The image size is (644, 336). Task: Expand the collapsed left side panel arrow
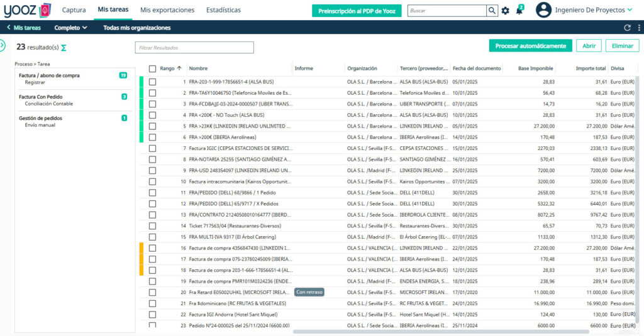2,45
